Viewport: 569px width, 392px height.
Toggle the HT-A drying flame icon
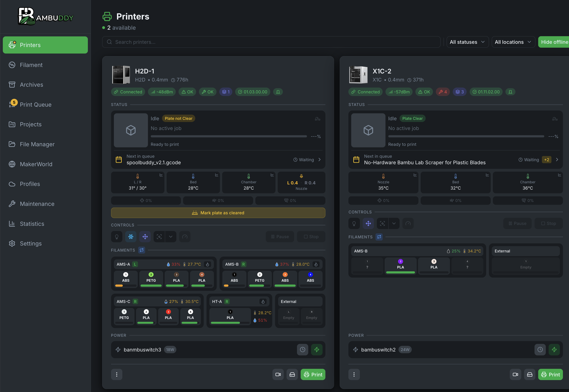(x=263, y=302)
